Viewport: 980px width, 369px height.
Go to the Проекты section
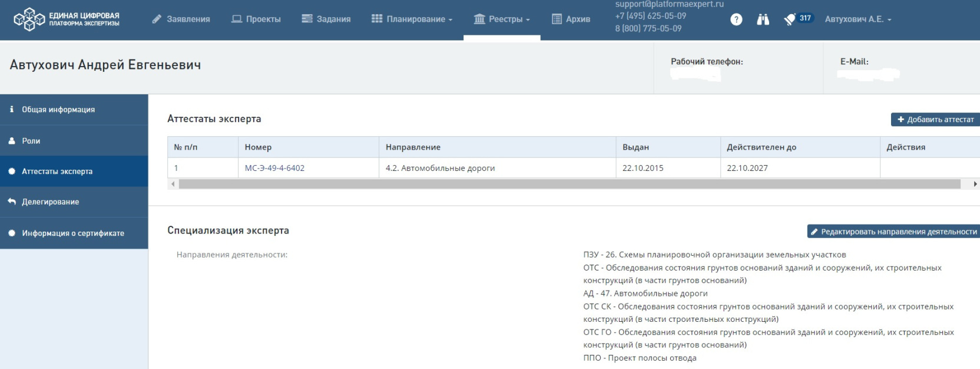[256, 19]
